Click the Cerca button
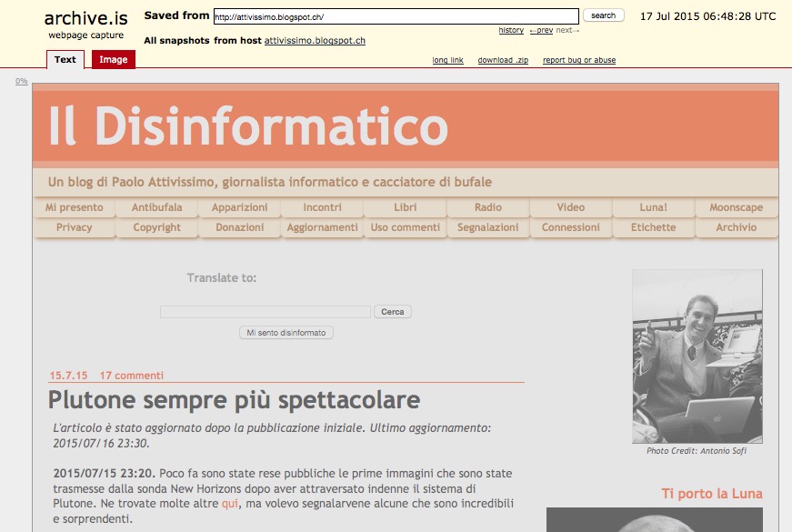The width and height of the screenshot is (792, 532). [393, 312]
